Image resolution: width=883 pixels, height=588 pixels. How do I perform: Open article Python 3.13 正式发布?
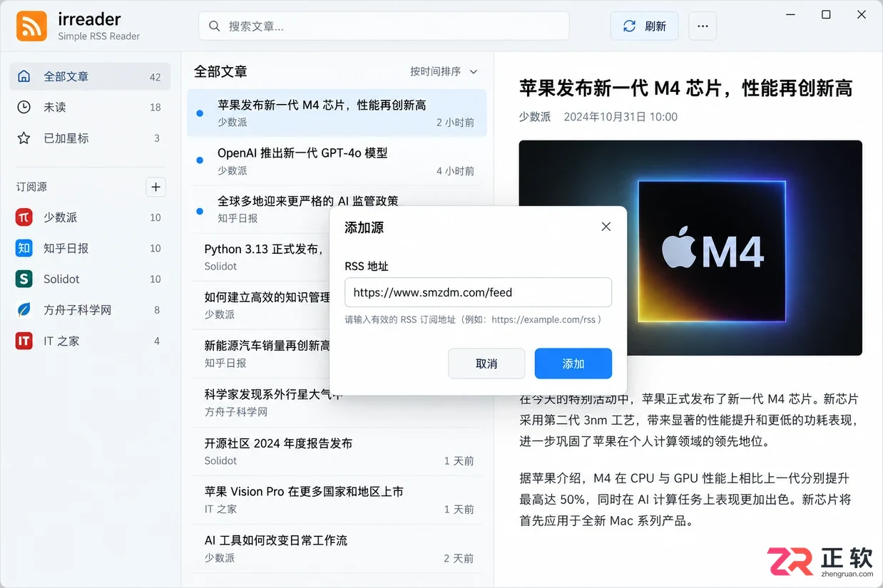tap(262, 257)
